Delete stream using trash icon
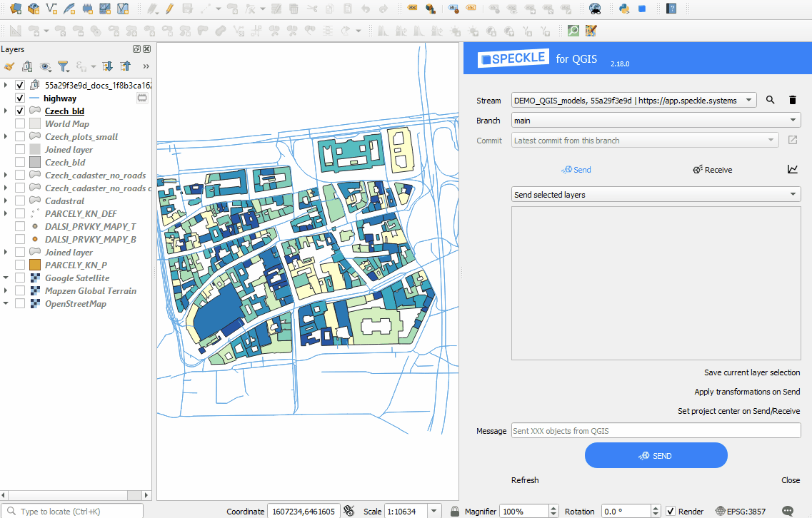The height and width of the screenshot is (518, 812). tap(792, 101)
